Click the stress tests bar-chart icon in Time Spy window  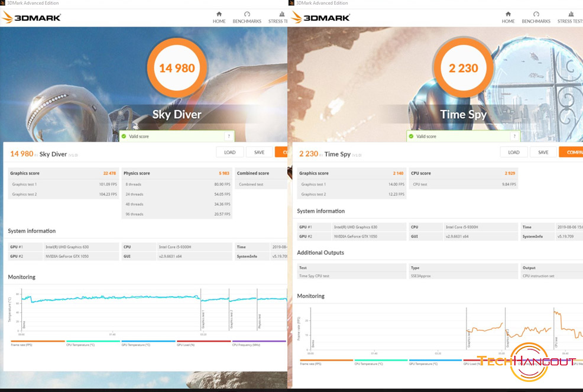click(x=571, y=14)
